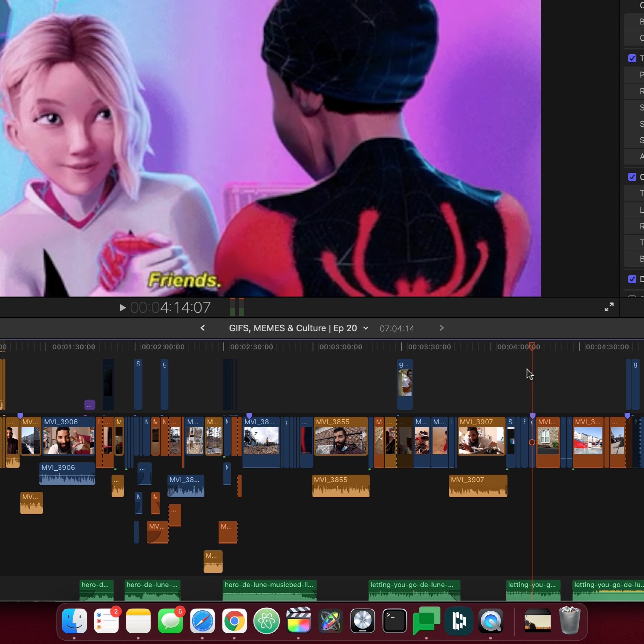Viewport: 644px width, 644px height.
Task: Select the MVI_3855 video clip in timeline
Action: click(x=341, y=436)
